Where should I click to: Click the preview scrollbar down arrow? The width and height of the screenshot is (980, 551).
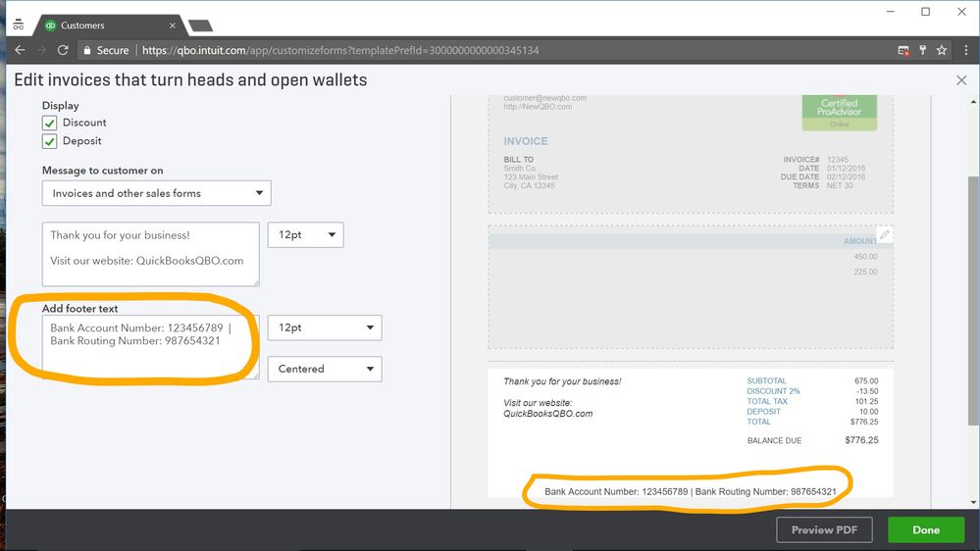click(x=974, y=502)
